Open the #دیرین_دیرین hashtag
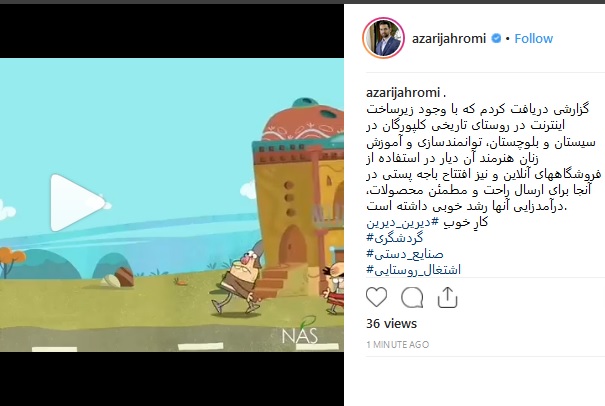The width and height of the screenshot is (605, 406). 399,222
